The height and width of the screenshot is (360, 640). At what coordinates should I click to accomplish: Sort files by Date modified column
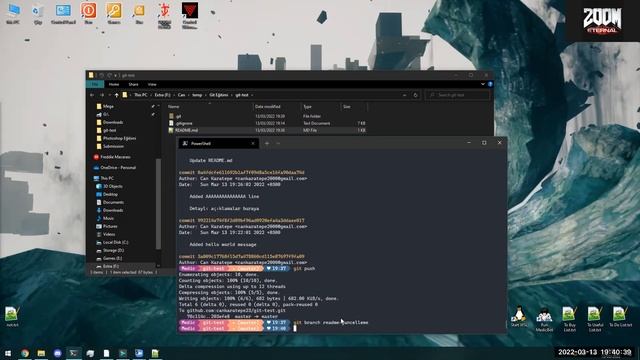[277, 107]
